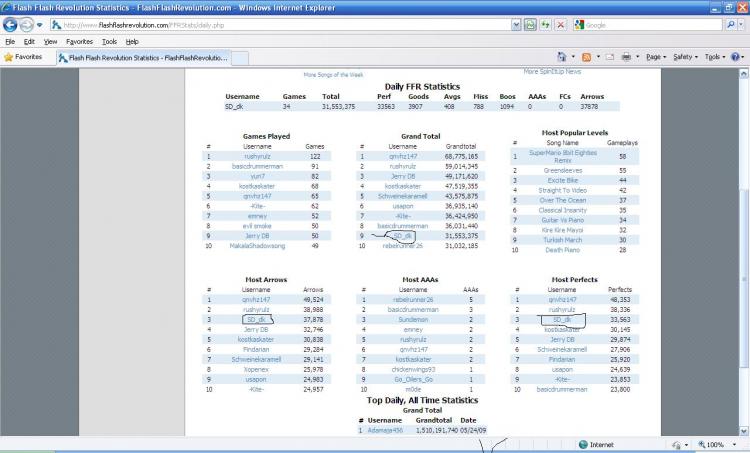Image resolution: width=750 pixels, height=453 pixels.
Task: Click the 31,553,375 total in Daily FFR Statistics
Action: 338,107
